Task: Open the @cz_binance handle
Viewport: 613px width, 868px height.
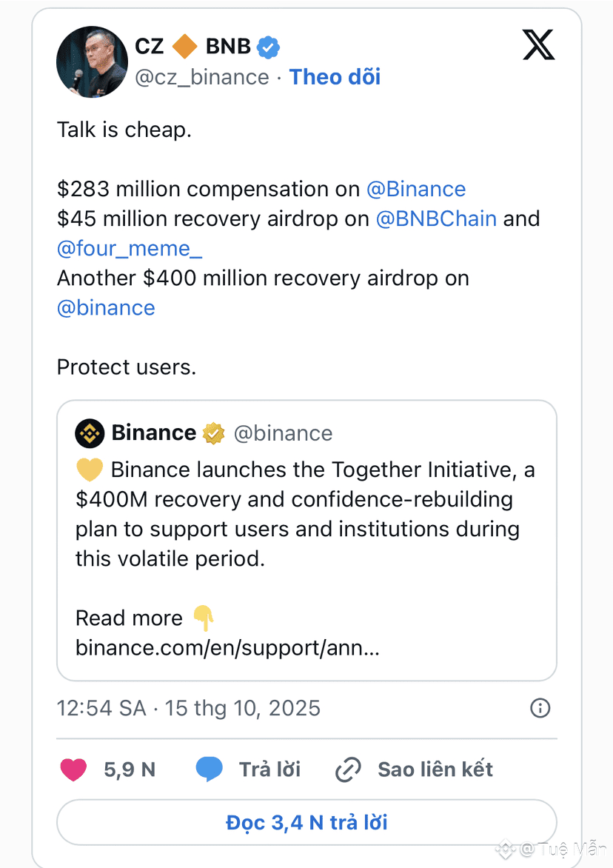Action: pyautogui.click(x=202, y=77)
